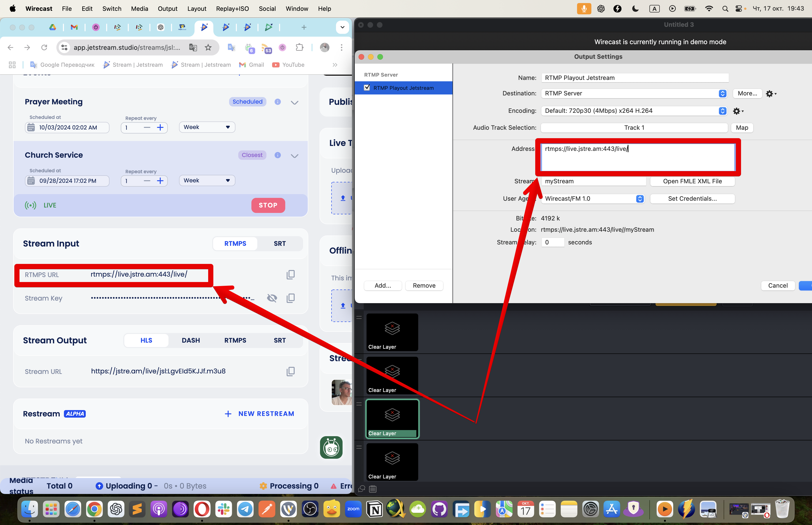
Task: Click the Stream name field myStream
Action: coord(593,181)
